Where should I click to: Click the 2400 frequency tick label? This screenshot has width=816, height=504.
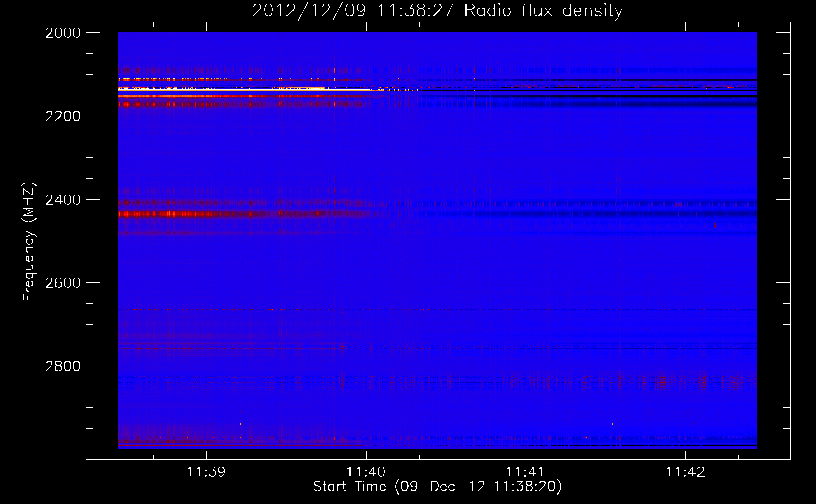tap(63, 200)
